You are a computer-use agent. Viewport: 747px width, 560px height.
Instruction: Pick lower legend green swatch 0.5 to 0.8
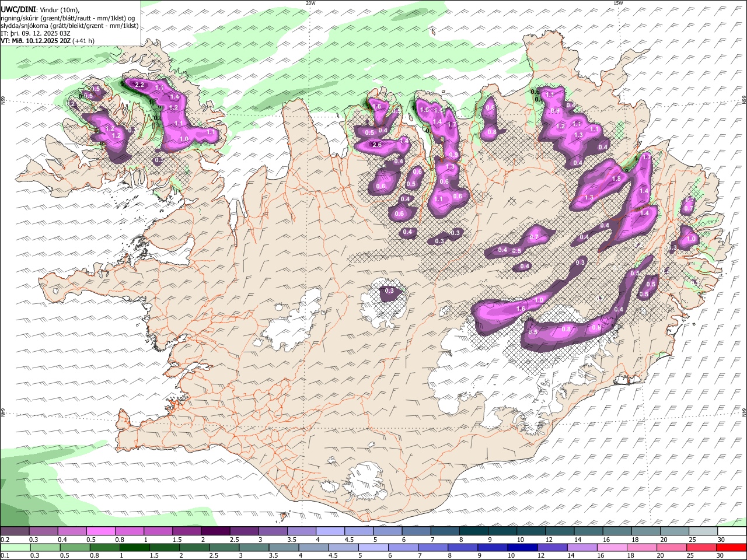74,547
